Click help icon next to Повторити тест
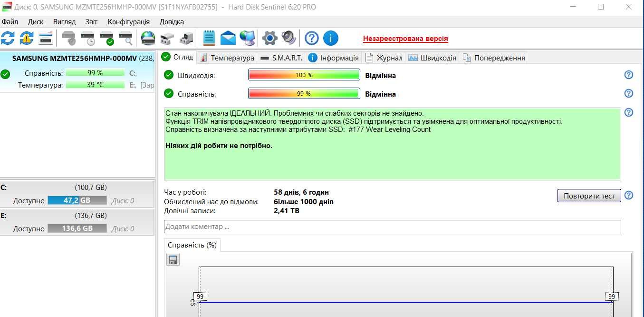644x317 pixels. coord(629,196)
